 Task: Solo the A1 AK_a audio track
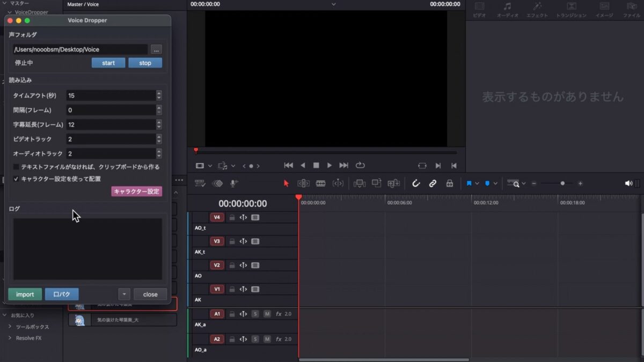[x=255, y=314]
